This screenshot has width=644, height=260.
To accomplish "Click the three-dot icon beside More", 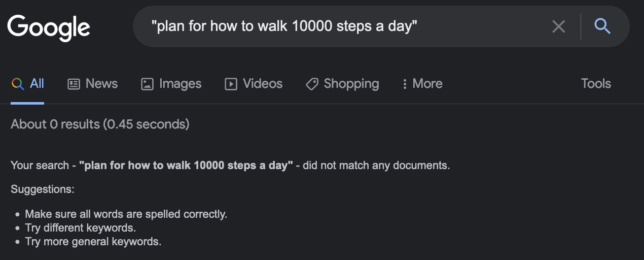I will (405, 84).
